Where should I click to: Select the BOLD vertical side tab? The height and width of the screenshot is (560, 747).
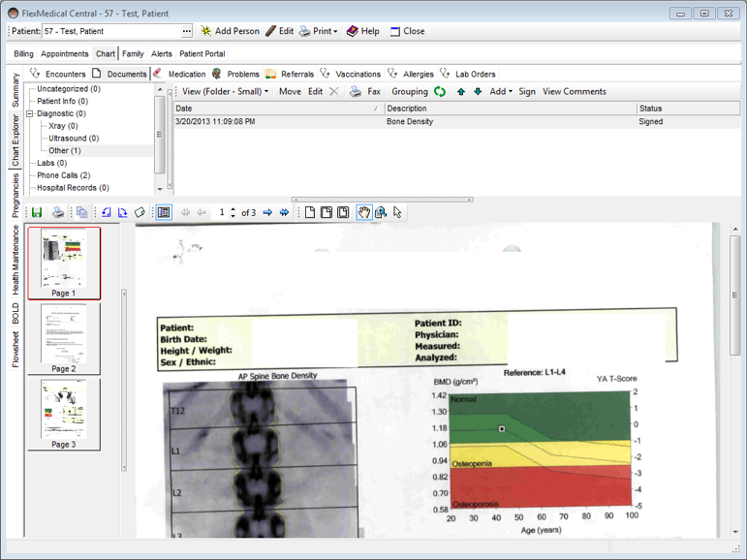tap(16, 313)
